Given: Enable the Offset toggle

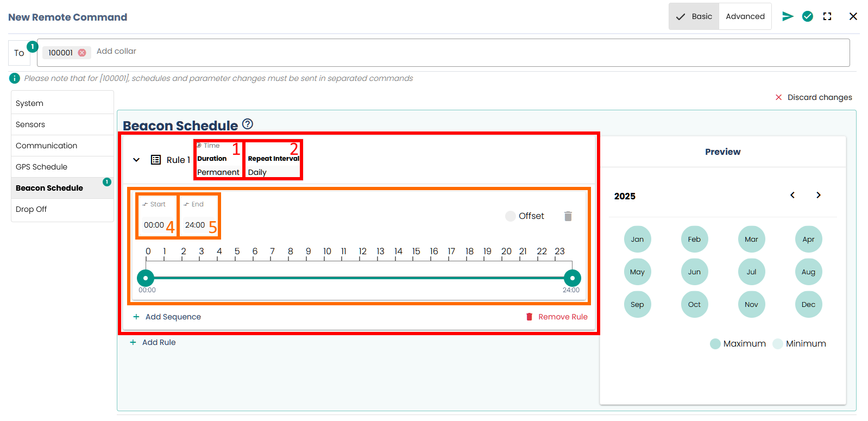Looking at the screenshot, I should point(510,216).
